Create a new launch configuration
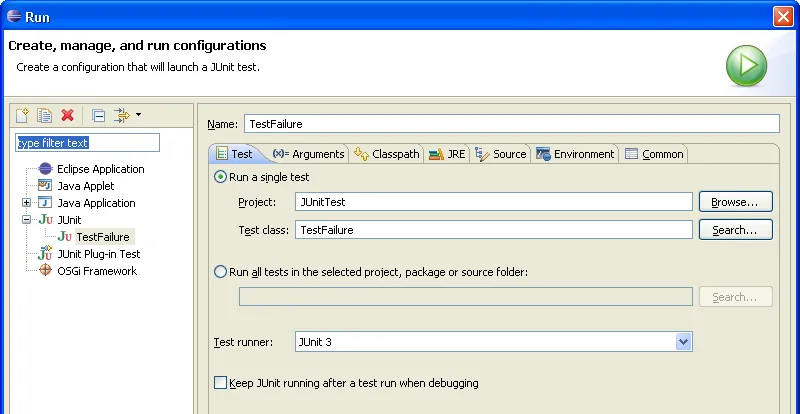This screenshot has height=414, width=800. [22, 115]
